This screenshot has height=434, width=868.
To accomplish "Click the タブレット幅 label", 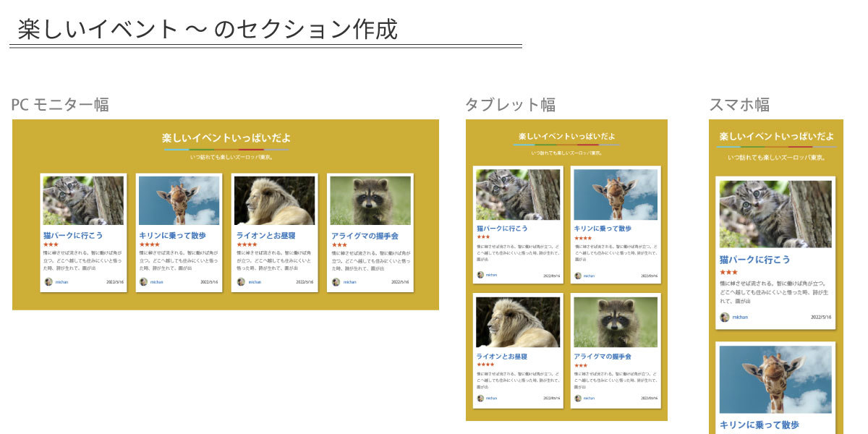I will point(511,105).
